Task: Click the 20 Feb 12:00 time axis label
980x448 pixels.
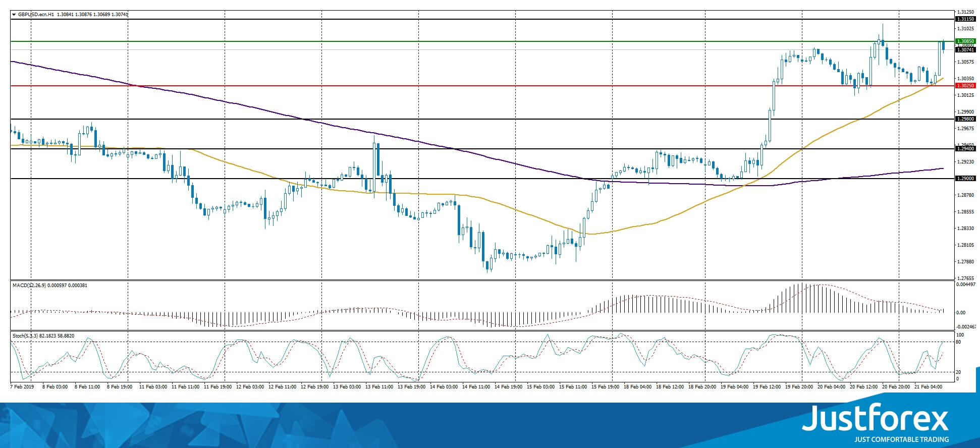Action: (x=863, y=387)
